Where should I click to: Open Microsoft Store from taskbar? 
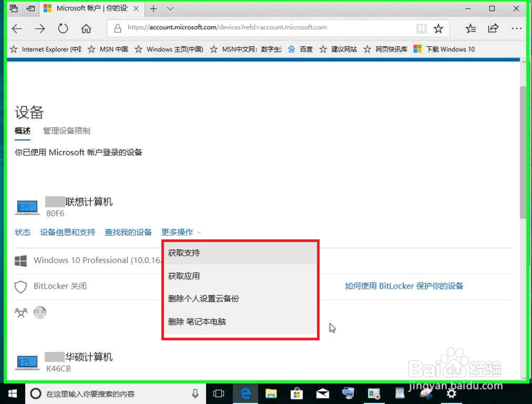[296, 394]
